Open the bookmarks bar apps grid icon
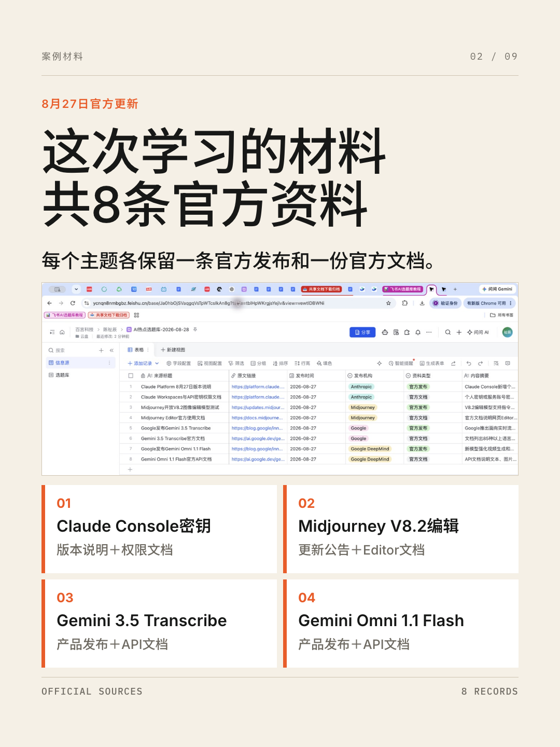The width and height of the screenshot is (560, 747). pyautogui.click(x=136, y=315)
